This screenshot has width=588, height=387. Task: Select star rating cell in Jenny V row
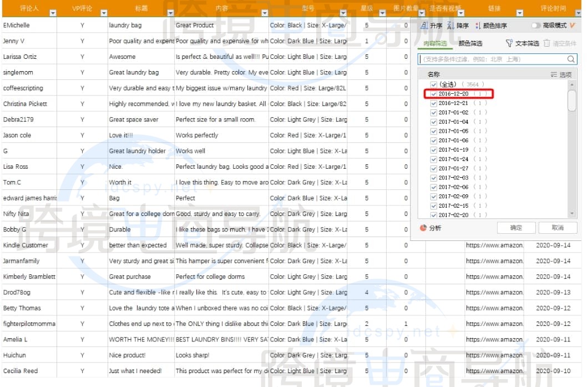tap(367, 41)
